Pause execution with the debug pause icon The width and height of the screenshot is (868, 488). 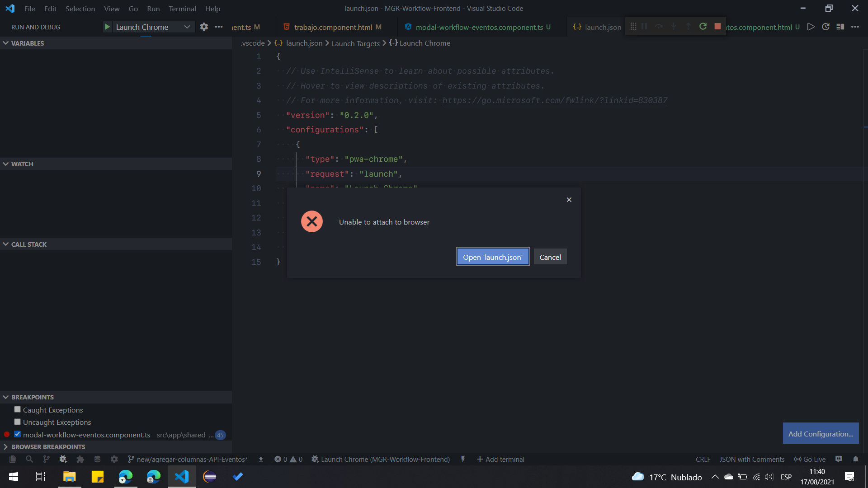644,26
